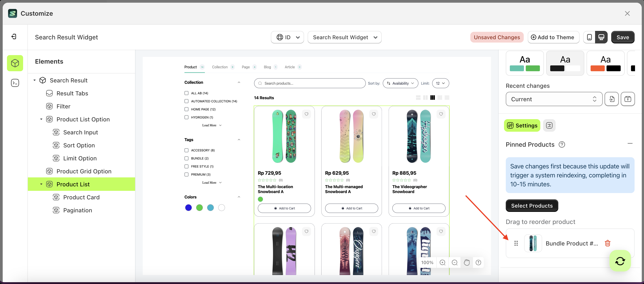Open the Limit dropdown showing 12
The width and height of the screenshot is (644, 284).
(x=440, y=83)
